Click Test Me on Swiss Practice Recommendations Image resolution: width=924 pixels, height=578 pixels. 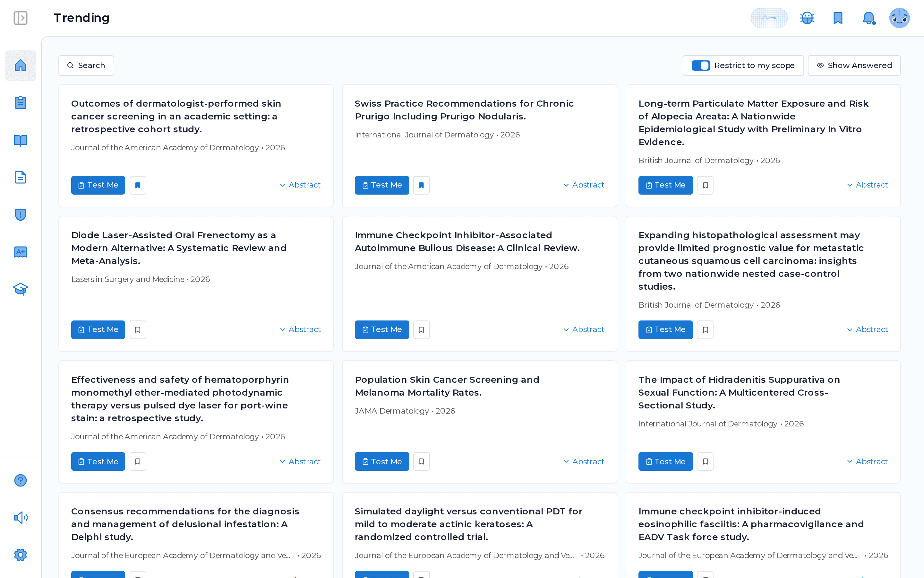[x=382, y=185]
